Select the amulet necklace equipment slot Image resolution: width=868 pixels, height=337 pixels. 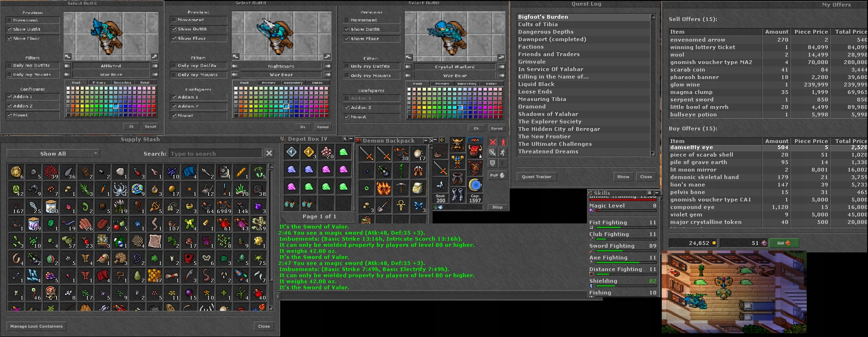tap(440, 151)
